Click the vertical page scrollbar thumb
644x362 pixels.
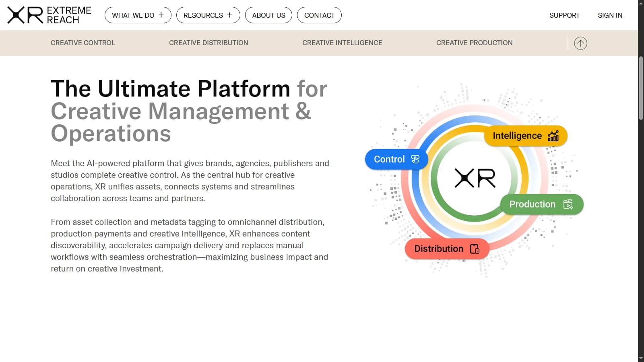641,88
